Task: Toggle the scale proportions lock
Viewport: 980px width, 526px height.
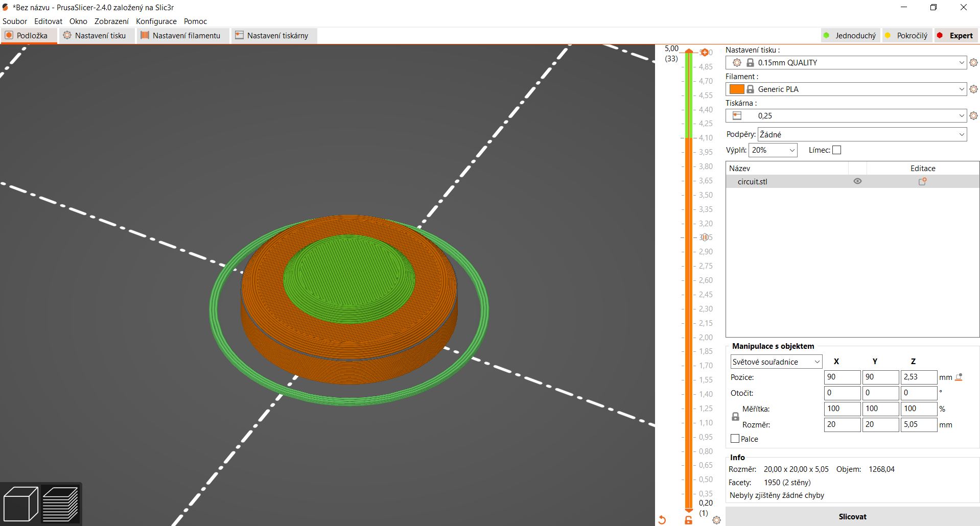Action: [735, 417]
